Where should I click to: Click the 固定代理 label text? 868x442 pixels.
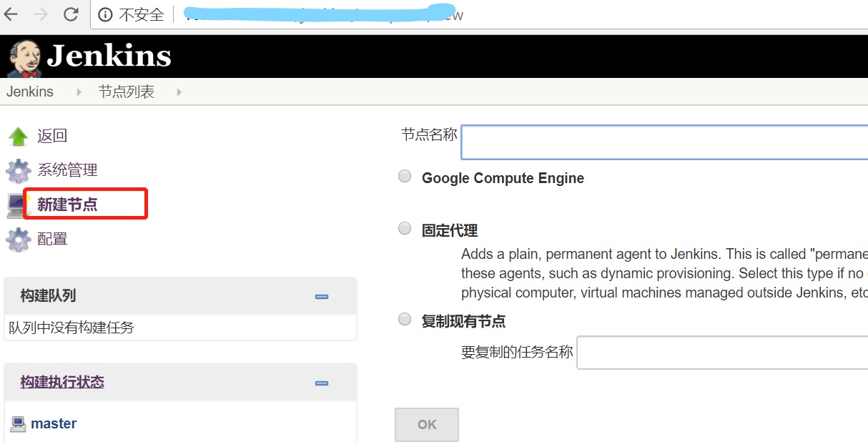[x=450, y=230]
